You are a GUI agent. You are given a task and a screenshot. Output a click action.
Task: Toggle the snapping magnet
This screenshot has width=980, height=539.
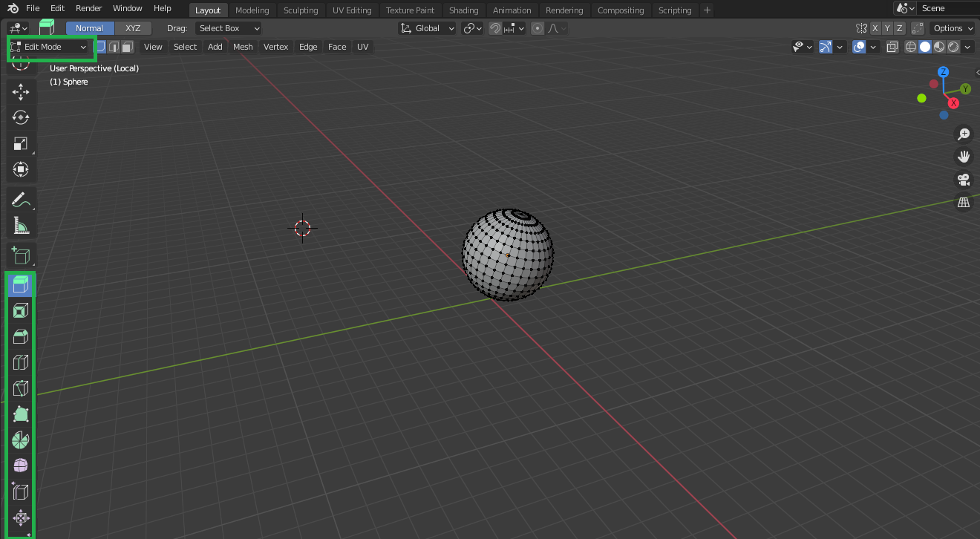(494, 27)
